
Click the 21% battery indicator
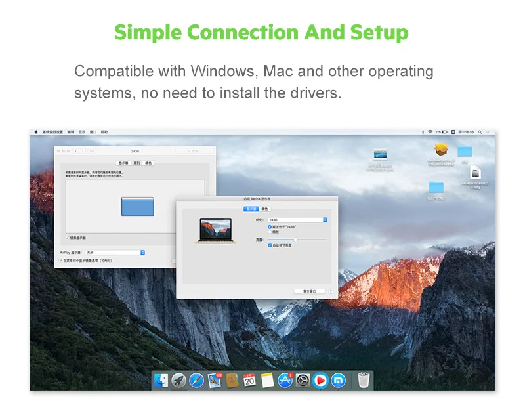(x=441, y=132)
